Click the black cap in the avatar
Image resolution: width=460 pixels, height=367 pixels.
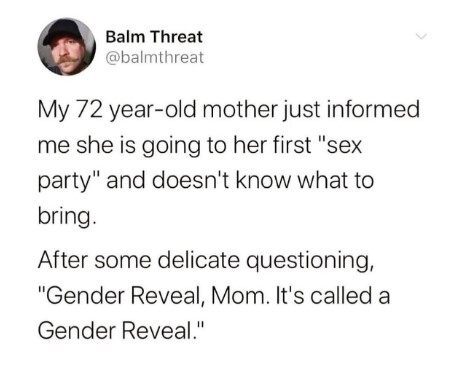(x=65, y=32)
